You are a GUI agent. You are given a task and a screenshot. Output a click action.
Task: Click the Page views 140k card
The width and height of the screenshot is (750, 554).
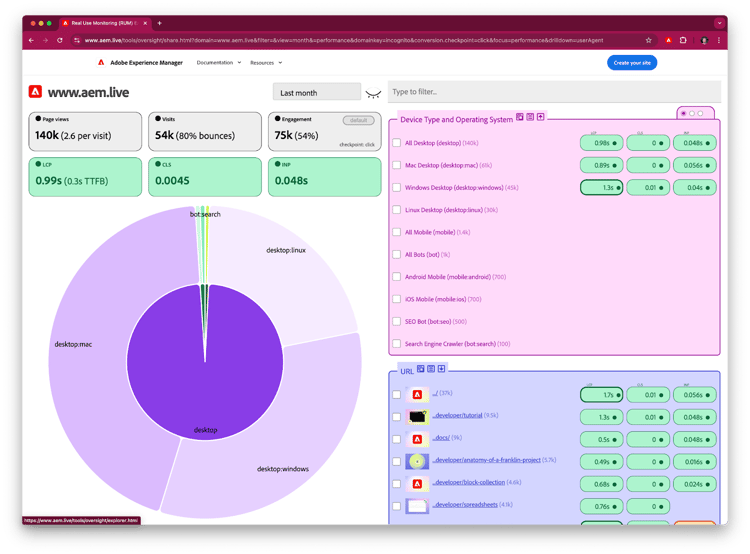pos(85,132)
